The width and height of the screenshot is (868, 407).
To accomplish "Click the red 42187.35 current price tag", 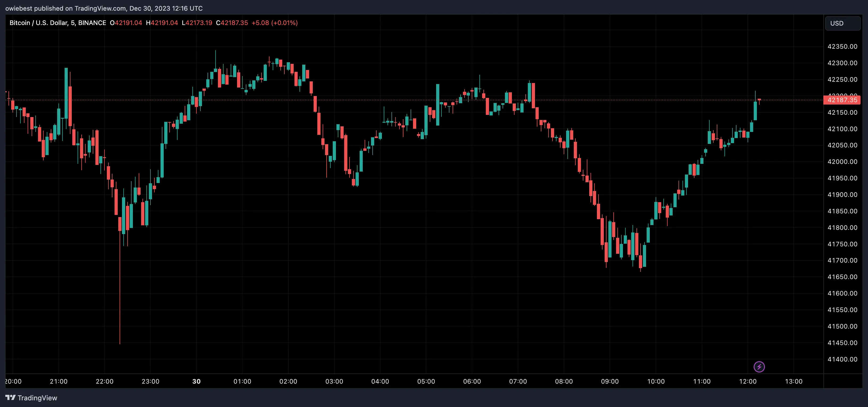I will 842,100.
